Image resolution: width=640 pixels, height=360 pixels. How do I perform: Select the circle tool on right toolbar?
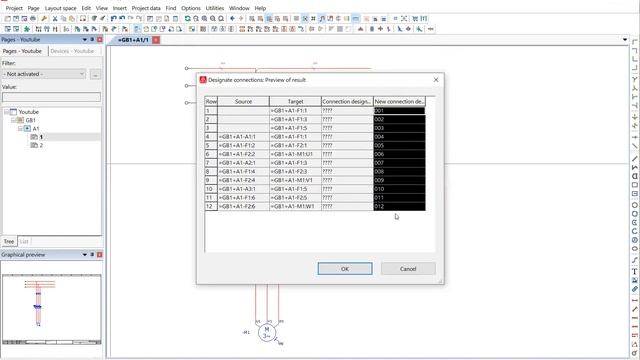tap(635, 205)
